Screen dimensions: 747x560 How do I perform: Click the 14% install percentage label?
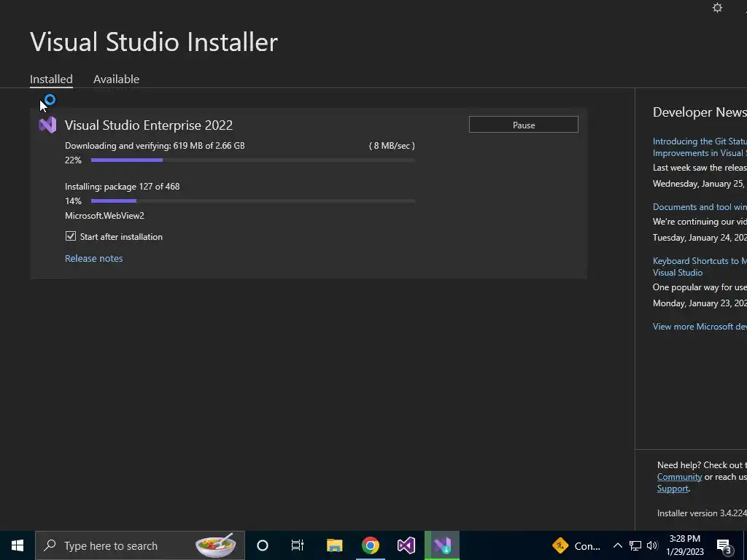pyautogui.click(x=74, y=201)
